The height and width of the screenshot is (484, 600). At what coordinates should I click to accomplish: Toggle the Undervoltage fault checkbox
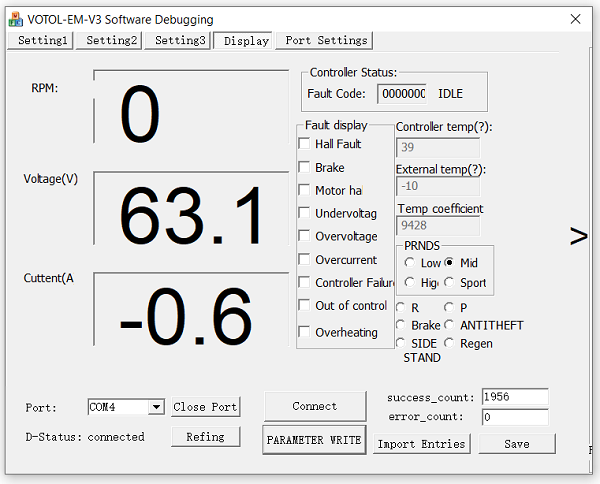coord(305,213)
